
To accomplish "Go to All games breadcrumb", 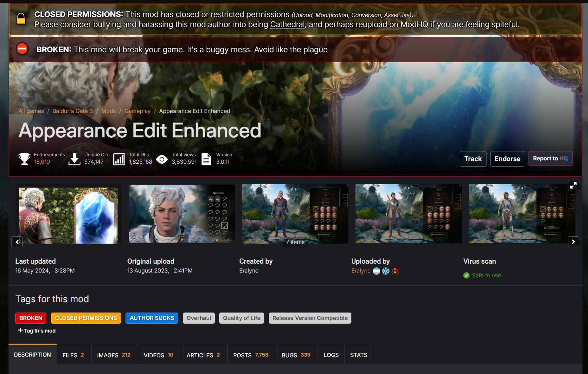I will coord(31,111).
